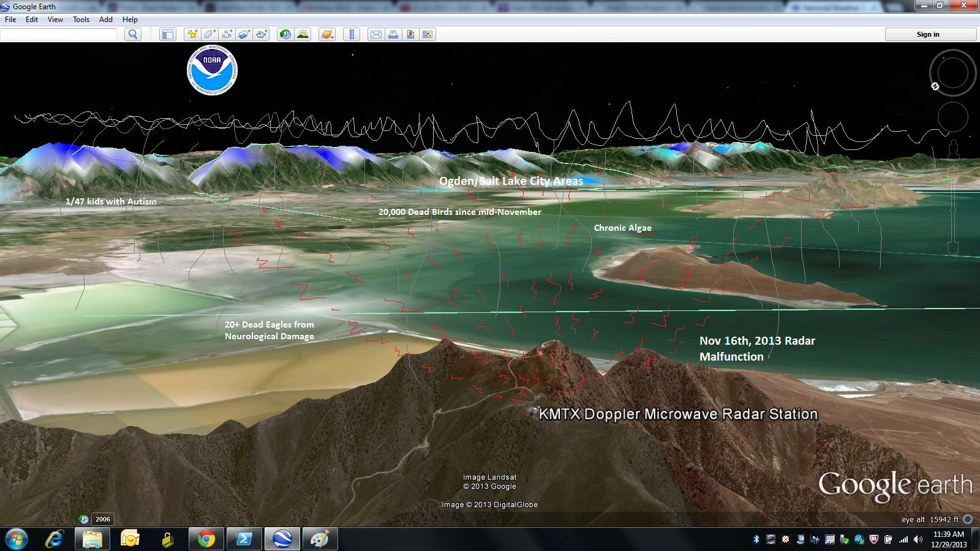Toggle sunlight across the landscape
The width and height of the screenshot is (980, 551).
(x=303, y=34)
